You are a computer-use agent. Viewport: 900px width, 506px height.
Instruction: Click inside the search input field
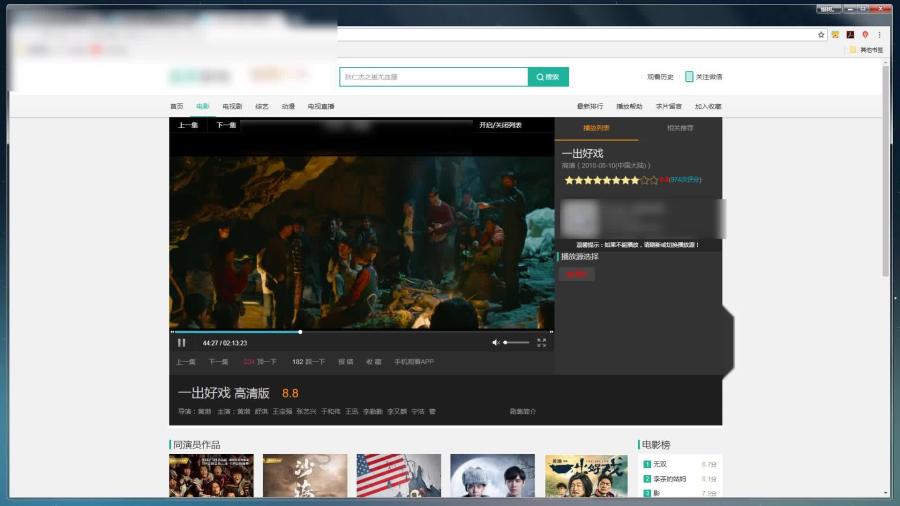(433, 77)
